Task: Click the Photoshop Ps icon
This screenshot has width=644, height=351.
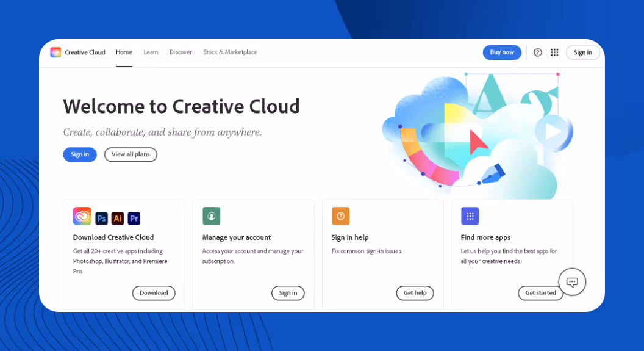Action: click(x=101, y=219)
